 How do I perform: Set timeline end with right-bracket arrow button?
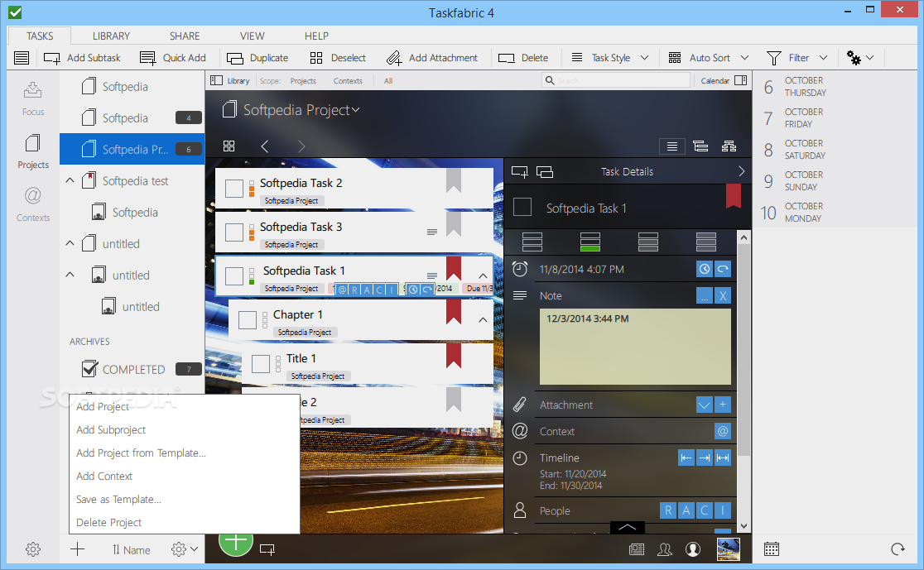coord(705,457)
